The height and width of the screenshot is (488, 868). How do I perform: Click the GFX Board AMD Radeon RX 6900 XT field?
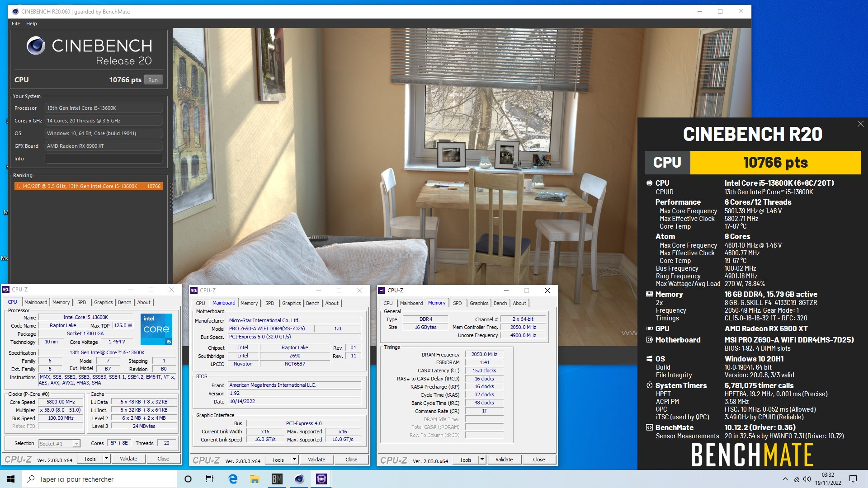point(104,146)
